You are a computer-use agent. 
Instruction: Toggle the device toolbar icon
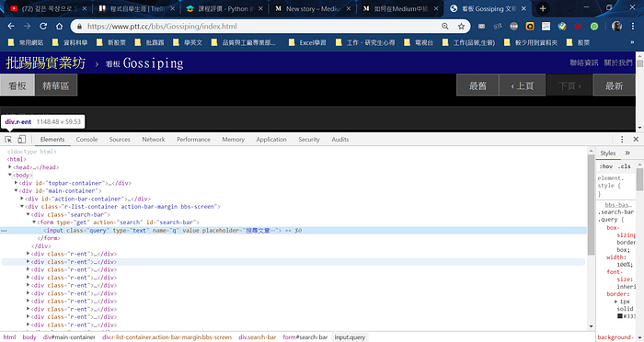click(x=21, y=140)
